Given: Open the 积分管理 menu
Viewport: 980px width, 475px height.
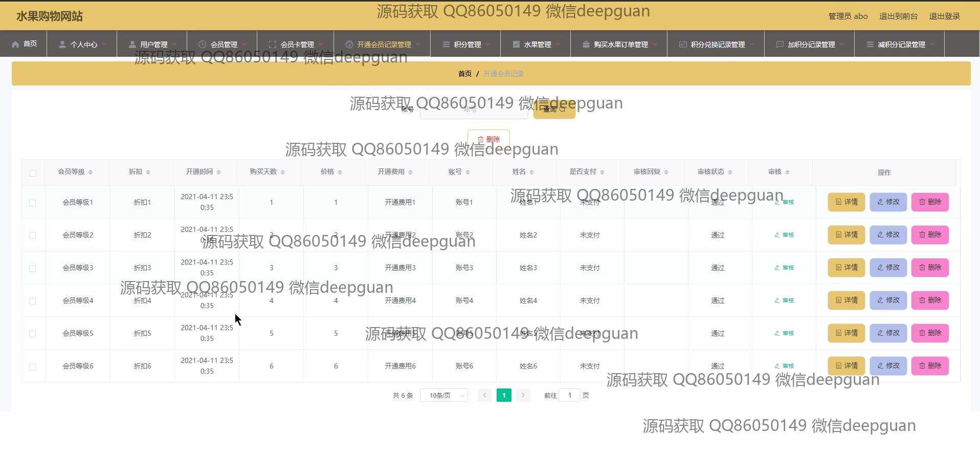Looking at the screenshot, I should click(x=466, y=45).
